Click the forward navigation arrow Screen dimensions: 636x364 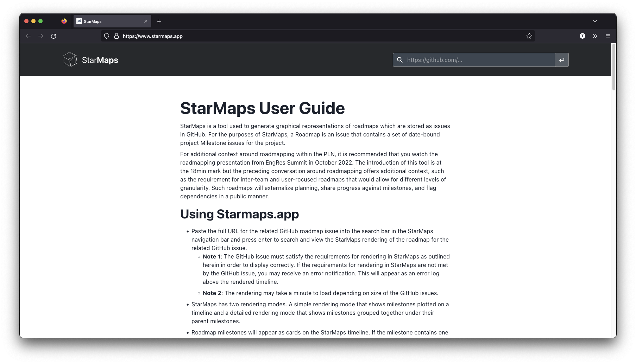[41, 36]
